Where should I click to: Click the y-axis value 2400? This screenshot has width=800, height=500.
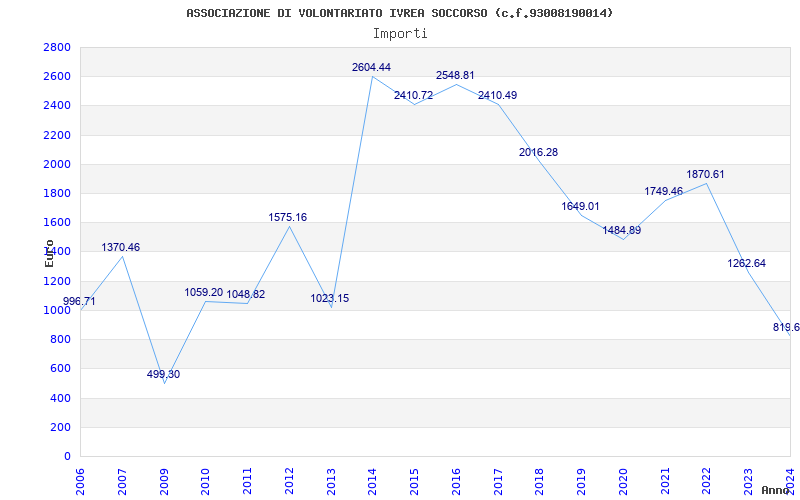click(57, 106)
